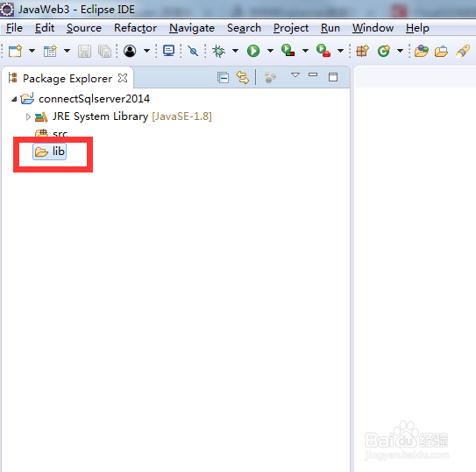
Task: Open the Coverage dropdown arrow
Action: click(305, 51)
